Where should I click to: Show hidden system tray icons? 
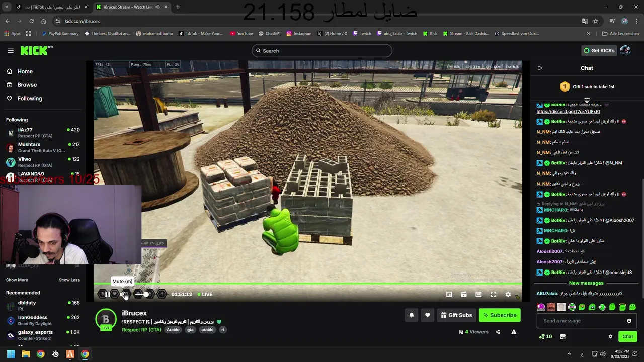(x=569, y=354)
